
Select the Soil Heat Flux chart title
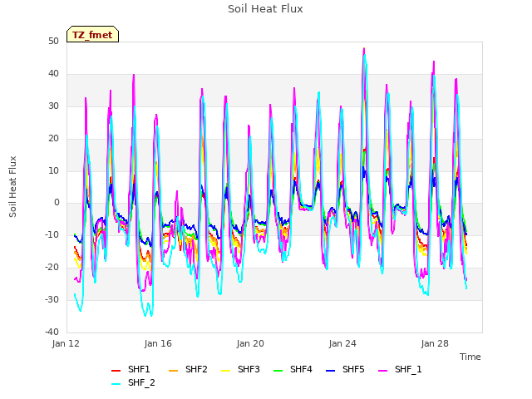pyautogui.click(x=265, y=9)
